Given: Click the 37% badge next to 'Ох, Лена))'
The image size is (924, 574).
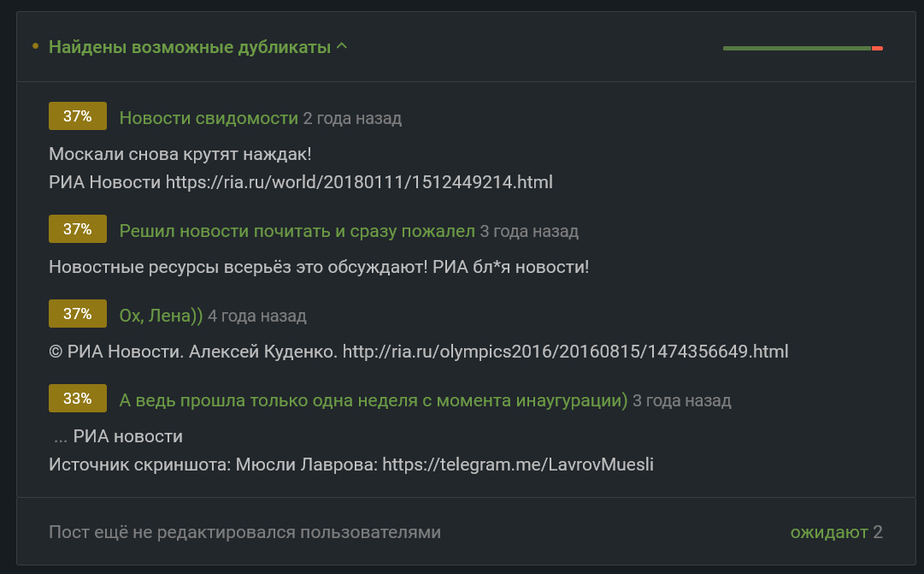Looking at the screenshot, I should [78, 313].
